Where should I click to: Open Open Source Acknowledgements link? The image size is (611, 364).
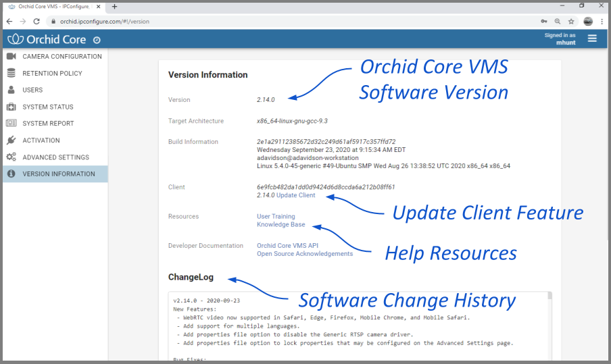coord(305,254)
